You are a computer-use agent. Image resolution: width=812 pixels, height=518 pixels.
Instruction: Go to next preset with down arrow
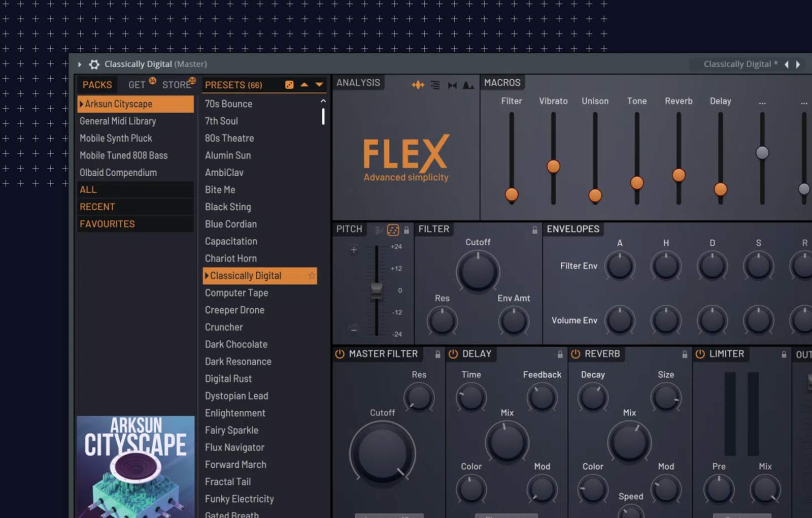pyautogui.click(x=319, y=85)
